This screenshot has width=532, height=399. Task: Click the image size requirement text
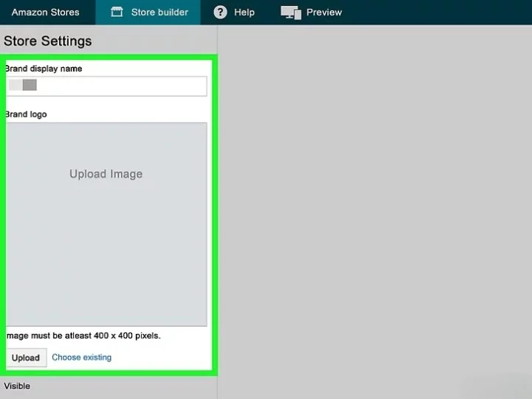(x=83, y=335)
